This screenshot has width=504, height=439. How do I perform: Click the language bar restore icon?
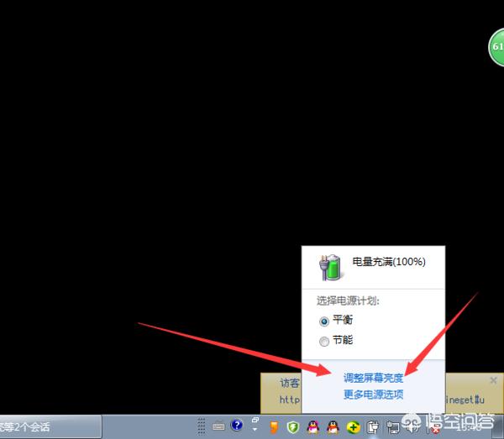255,420
